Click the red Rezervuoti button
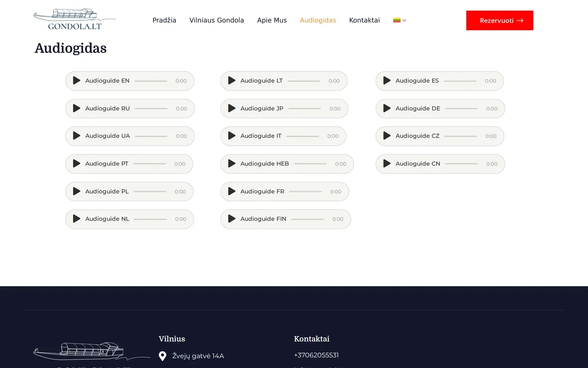The height and width of the screenshot is (368, 588). click(499, 21)
